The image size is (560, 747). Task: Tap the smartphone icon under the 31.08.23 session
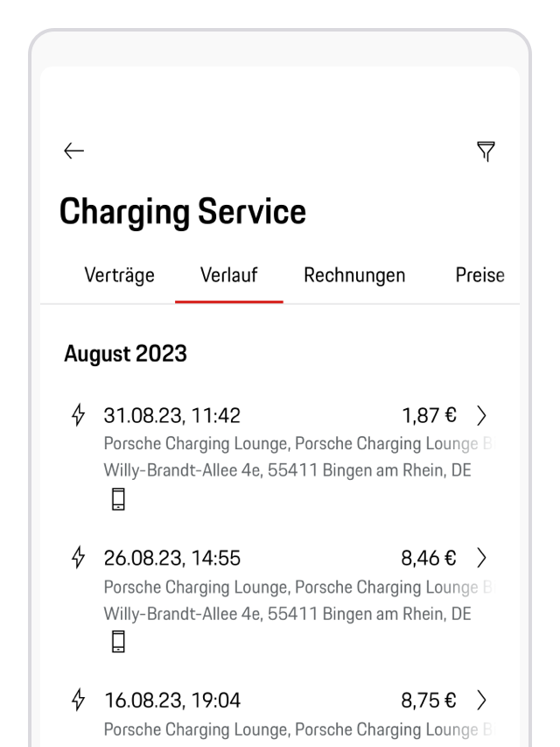pyautogui.click(x=117, y=497)
